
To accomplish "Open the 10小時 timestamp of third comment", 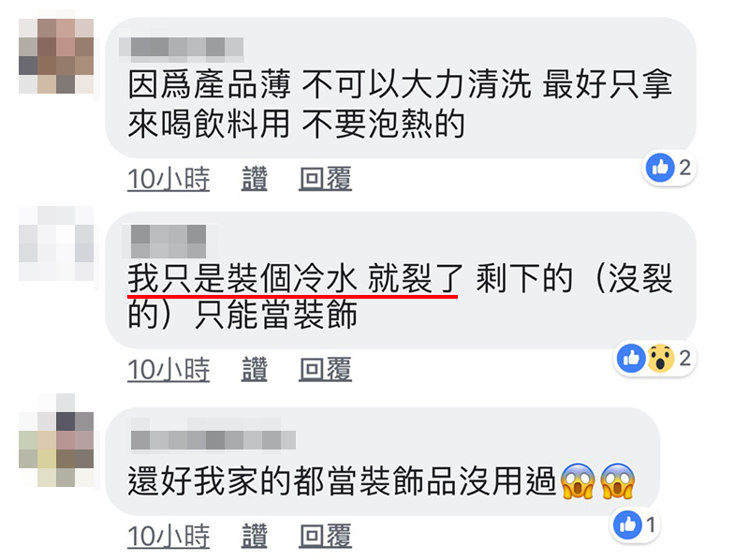I will coord(169,536).
